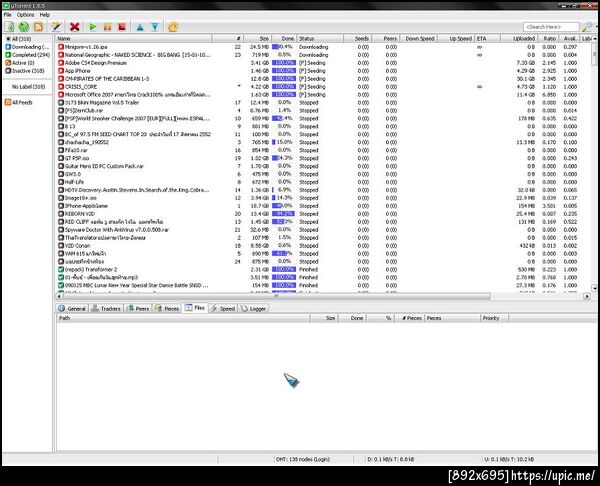Select the National Geographic NAKED SCIENCE torrent

[323, 55]
